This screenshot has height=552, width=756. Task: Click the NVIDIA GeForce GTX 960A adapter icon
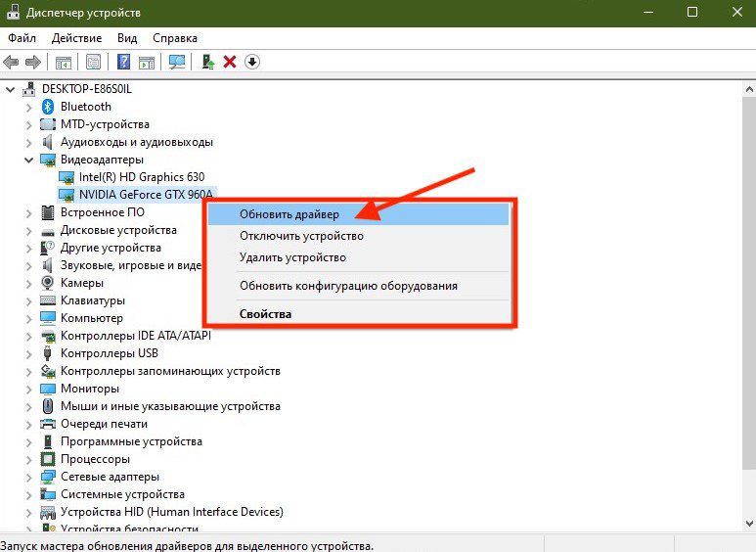coord(67,195)
